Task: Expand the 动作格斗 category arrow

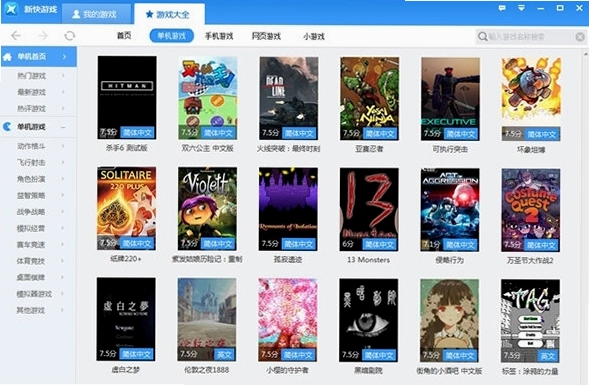Action: click(x=63, y=146)
